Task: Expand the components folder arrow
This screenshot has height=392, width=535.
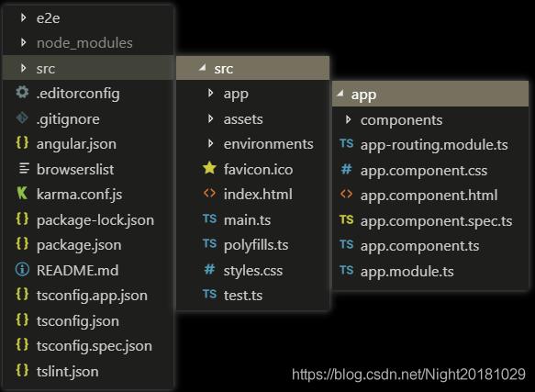Action: pos(348,119)
